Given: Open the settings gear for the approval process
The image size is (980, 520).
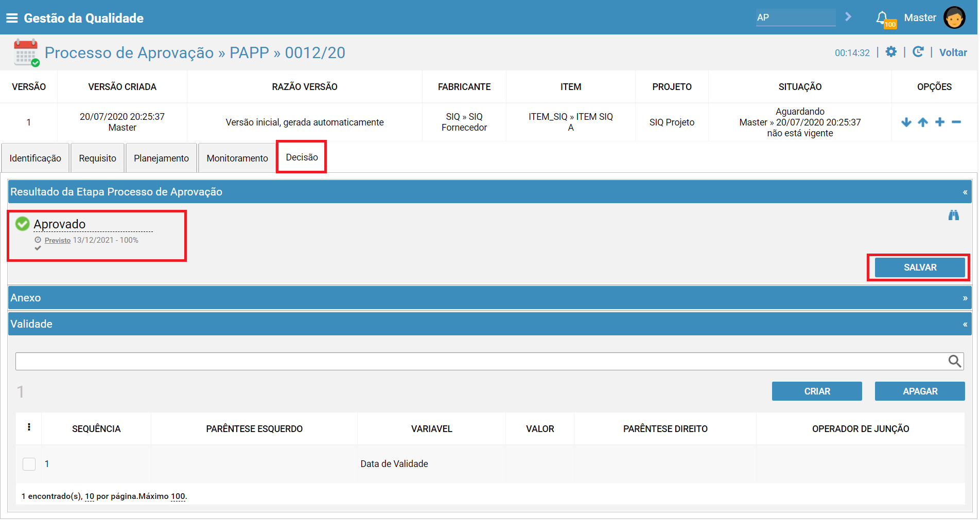Looking at the screenshot, I should pyautogui.click(x=891, y=51).
